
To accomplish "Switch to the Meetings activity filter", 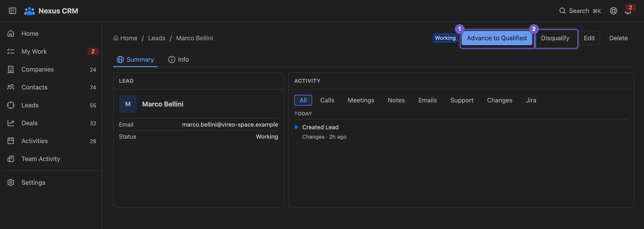I will [361, 100].
